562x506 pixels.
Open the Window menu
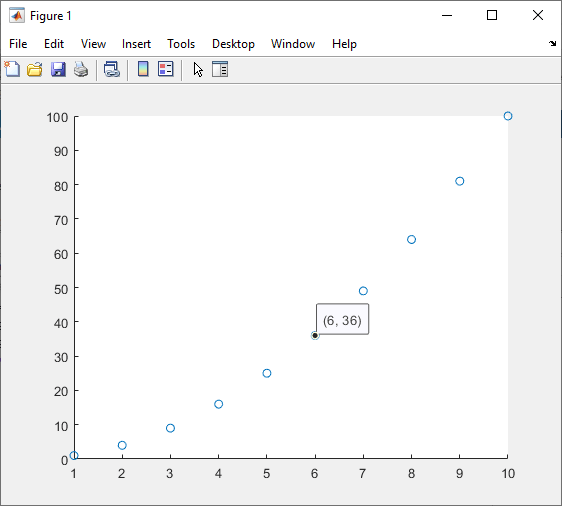click(293, 44)
